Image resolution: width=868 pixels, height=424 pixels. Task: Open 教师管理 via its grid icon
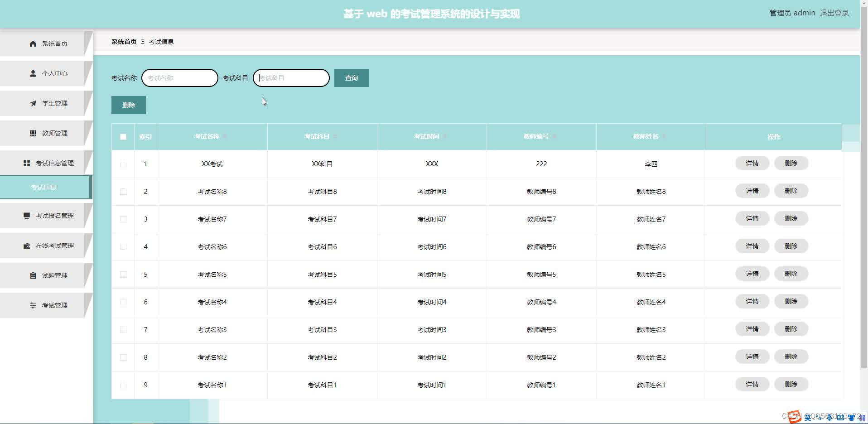point(33,133)
